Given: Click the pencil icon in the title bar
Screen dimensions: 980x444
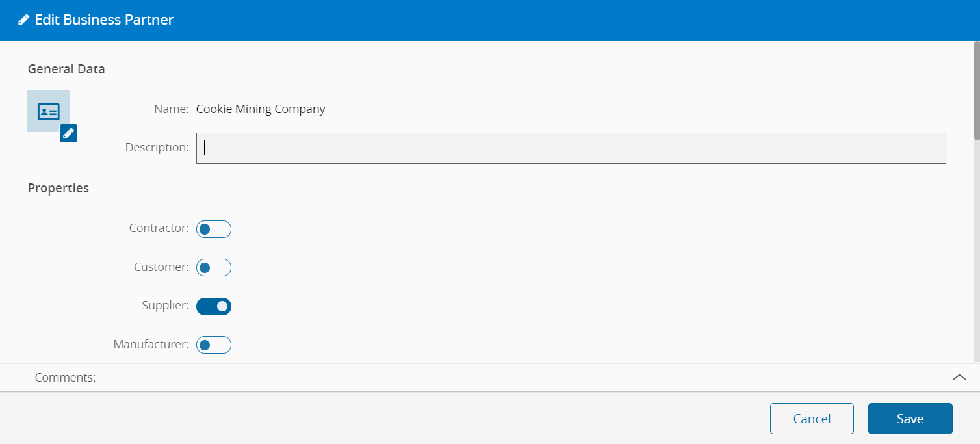Looking at the screenshot, I should point(24,20).
